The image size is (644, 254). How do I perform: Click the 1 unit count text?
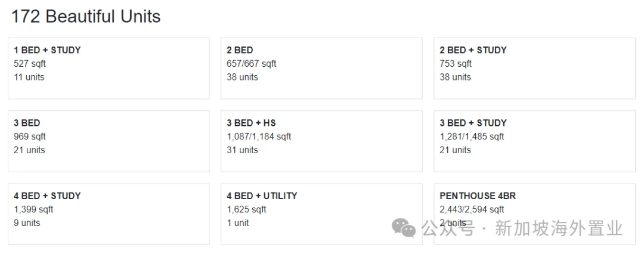[x=238, y=223]
